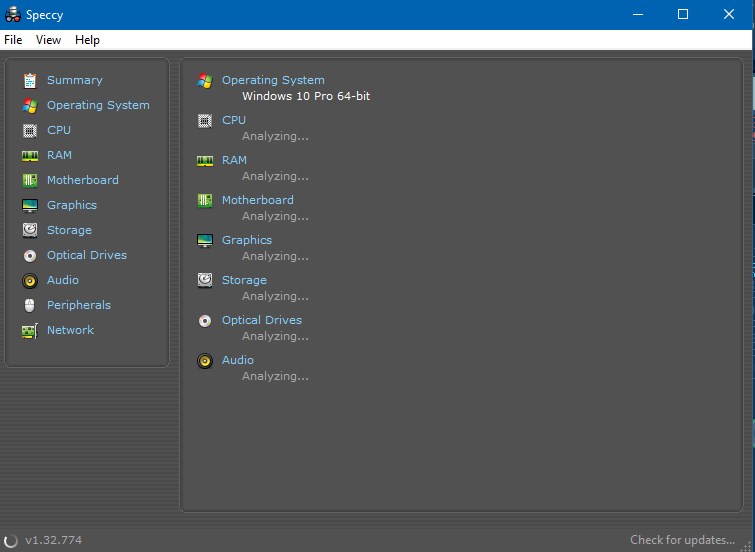Open the File menu

[13, 40]
